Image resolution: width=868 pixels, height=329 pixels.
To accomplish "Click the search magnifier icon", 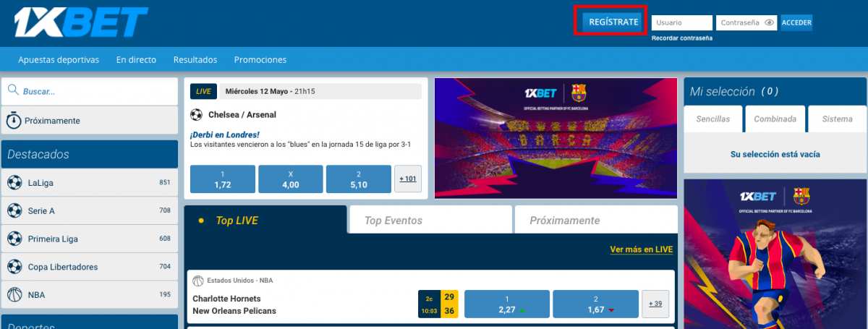I will point(14,91).
